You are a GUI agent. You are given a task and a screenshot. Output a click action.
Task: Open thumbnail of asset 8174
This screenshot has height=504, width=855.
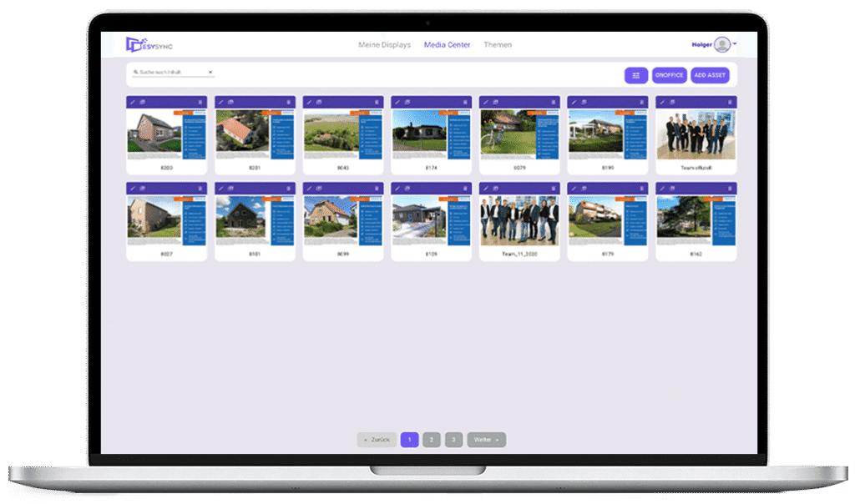[432, 134]
